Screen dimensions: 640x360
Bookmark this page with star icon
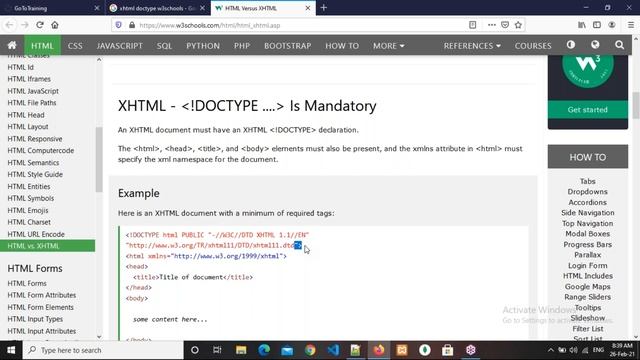[518, 25]
